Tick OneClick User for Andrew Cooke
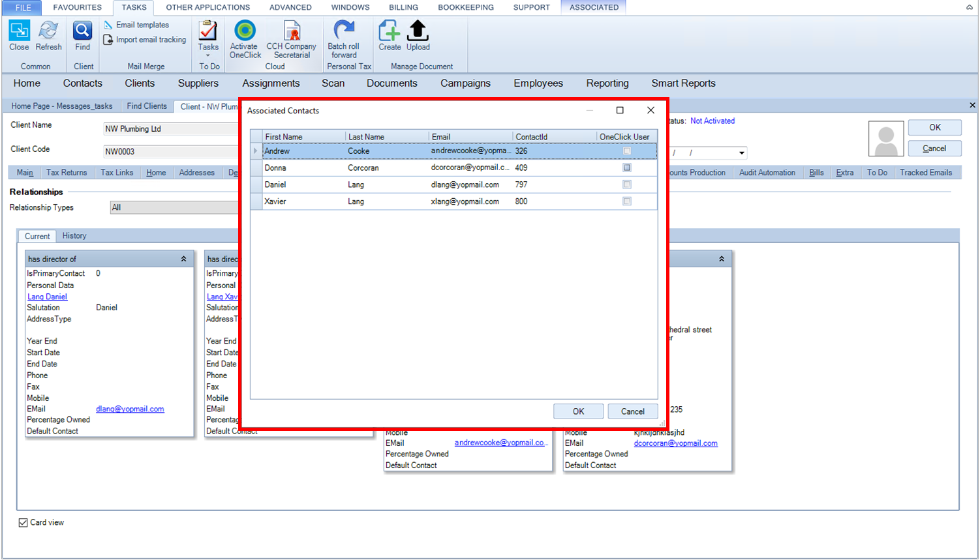This screenshot has height=560, width=980. click(627, 151)
